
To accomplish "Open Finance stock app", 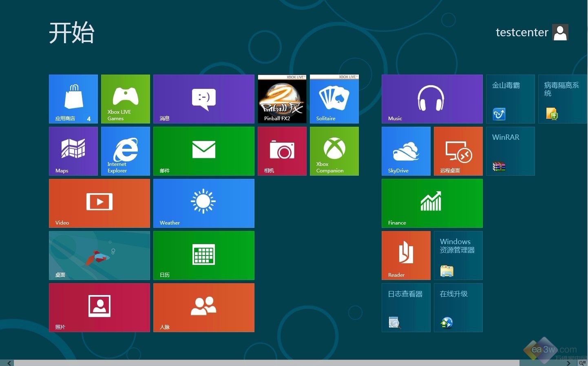I will pyautogui.click(x=432, y=203).
